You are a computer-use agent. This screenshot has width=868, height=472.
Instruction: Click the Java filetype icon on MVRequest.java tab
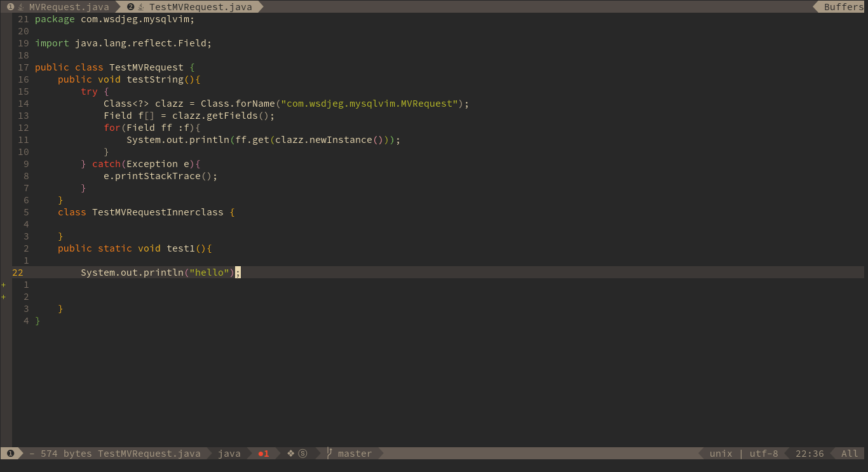(21, 6)
